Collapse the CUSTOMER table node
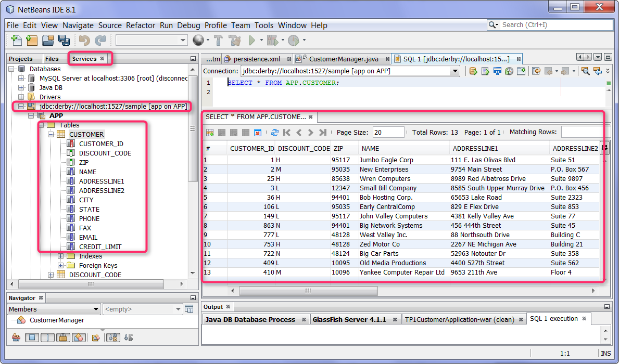The width and height of the screenshot is (619, 364). pos(51,135)
